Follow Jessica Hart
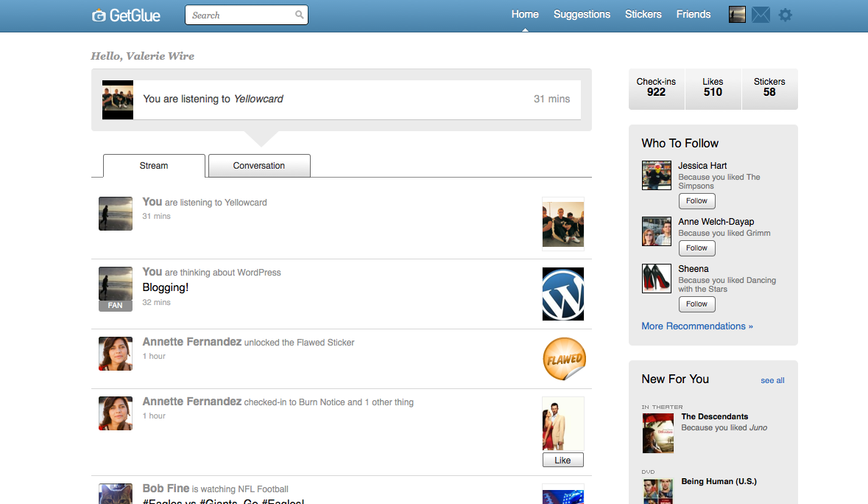This screenshot has width=868, height=504. pyautogui.click(x=696, y=201)
